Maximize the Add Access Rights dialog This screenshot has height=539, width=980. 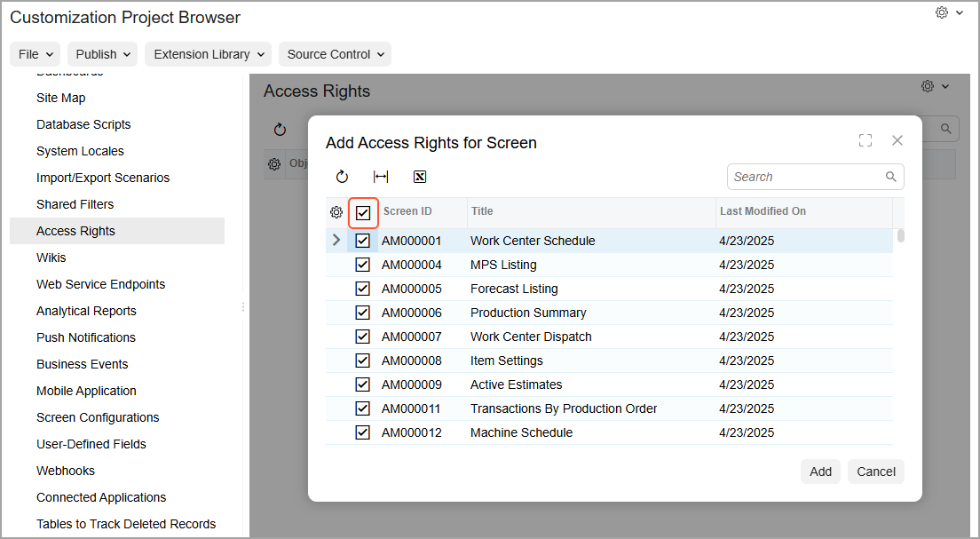point(865,140)
